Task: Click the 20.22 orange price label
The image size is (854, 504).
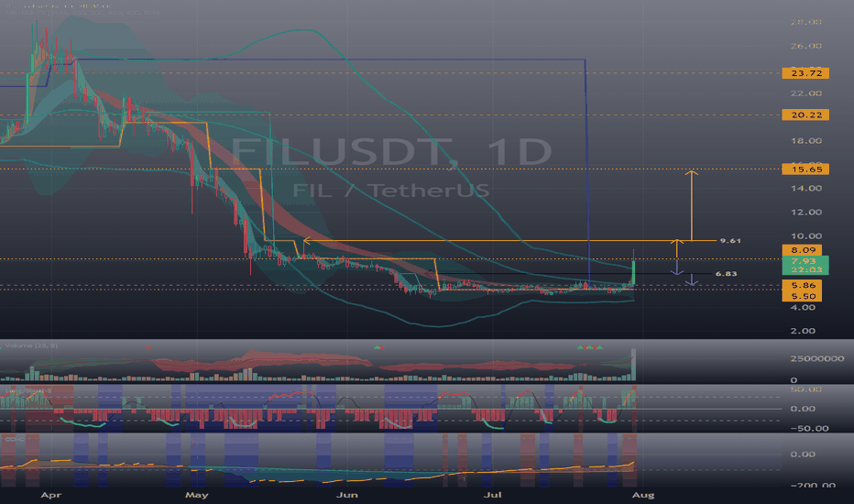Action: 805,115
